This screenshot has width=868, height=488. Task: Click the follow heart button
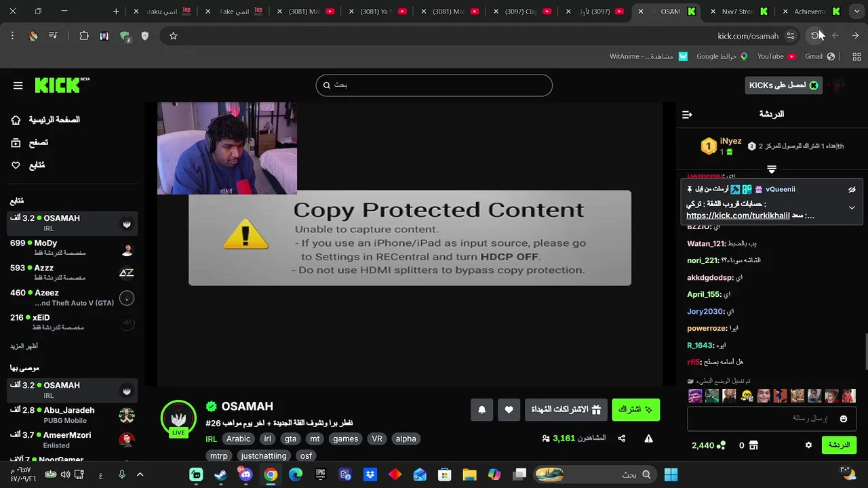pyautogui.click(x=509, y=409)
